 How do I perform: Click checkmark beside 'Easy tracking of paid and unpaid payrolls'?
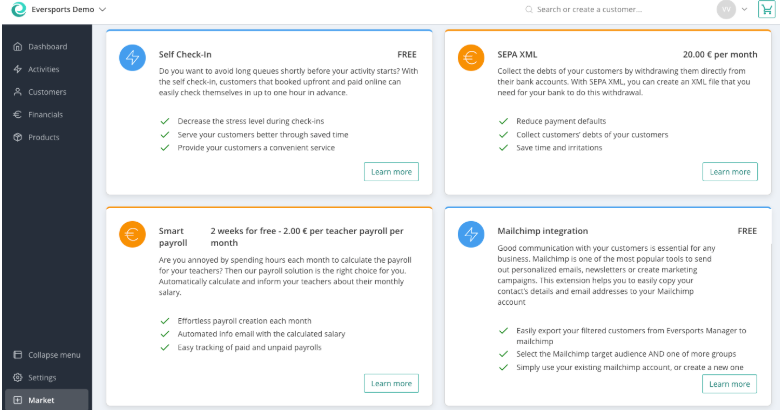tap(165, 347)
